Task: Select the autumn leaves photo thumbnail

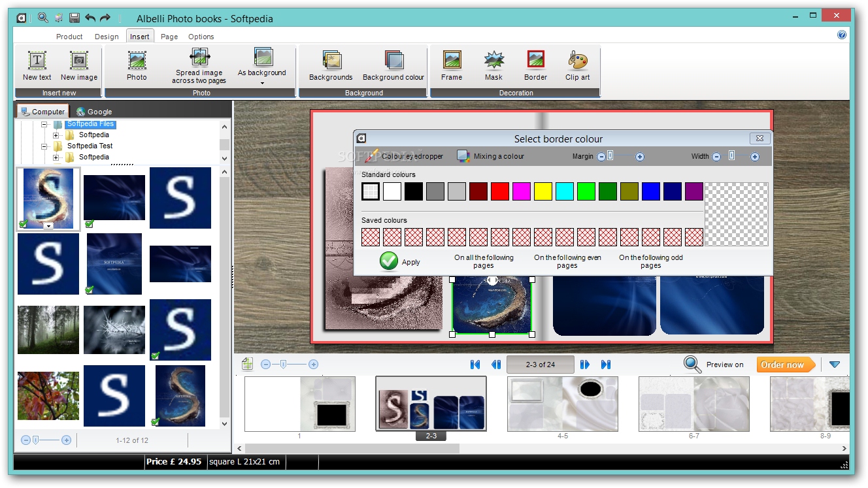Action: coord(48,396)
